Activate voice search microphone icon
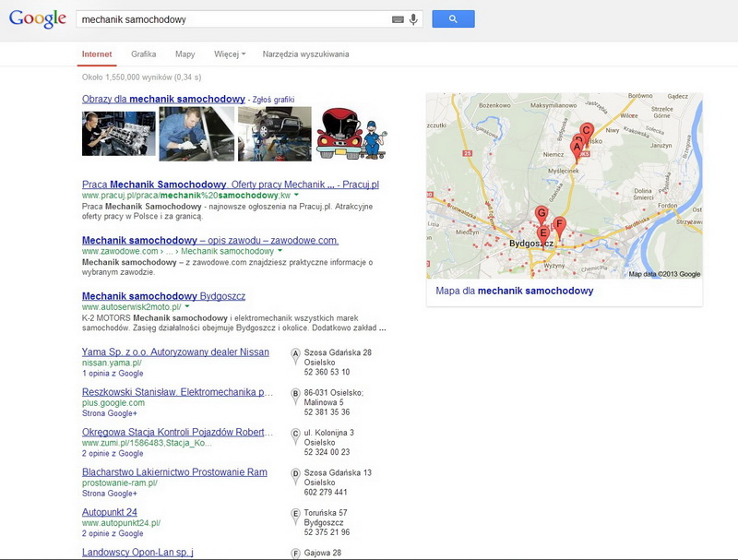Viewport: 738px width, 560px height. (x=413, y=19)
